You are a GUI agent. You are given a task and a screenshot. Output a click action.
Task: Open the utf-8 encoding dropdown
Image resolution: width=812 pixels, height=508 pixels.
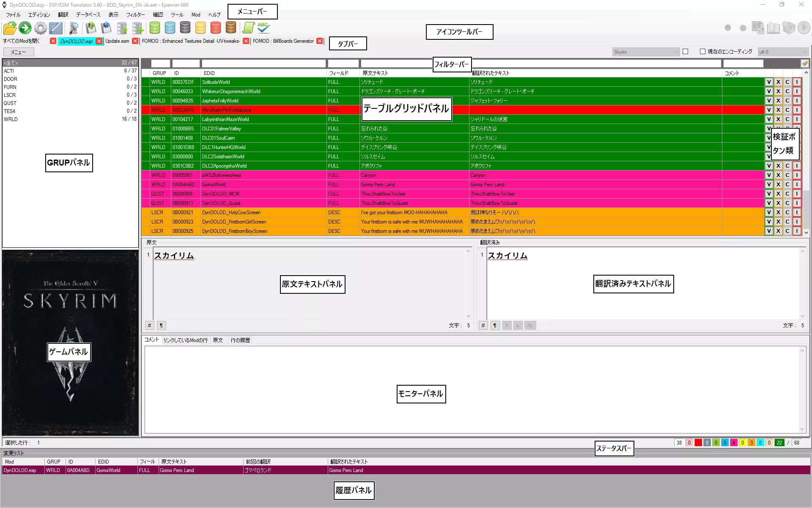tap(783, 52)
